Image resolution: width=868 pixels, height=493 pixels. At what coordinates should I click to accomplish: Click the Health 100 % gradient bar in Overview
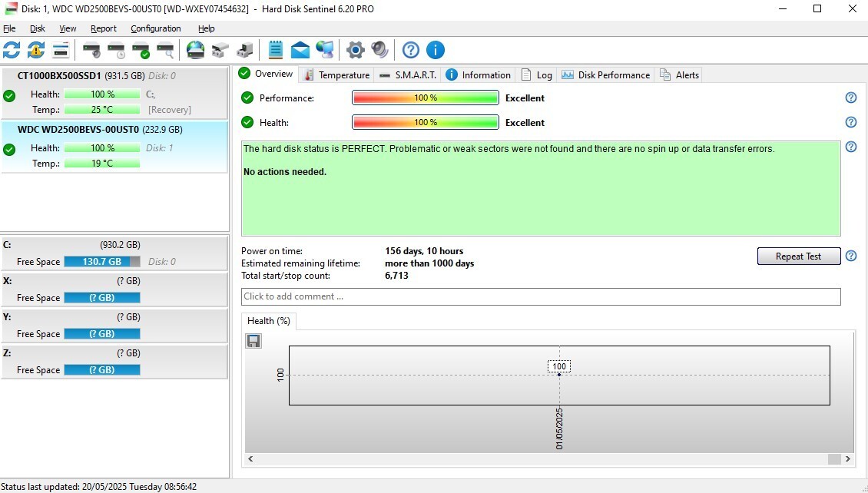point(425,122)
